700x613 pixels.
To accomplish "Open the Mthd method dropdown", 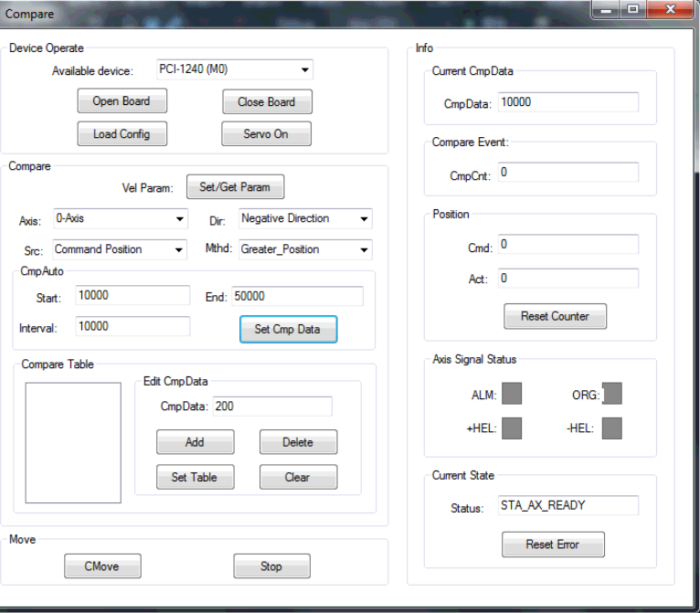I will (x=305, y=249).
